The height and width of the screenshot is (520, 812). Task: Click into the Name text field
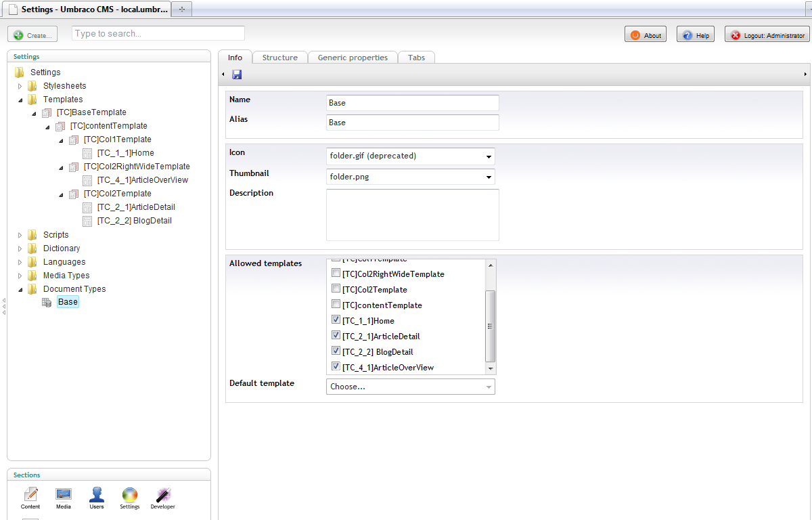(x=413, y=103)
